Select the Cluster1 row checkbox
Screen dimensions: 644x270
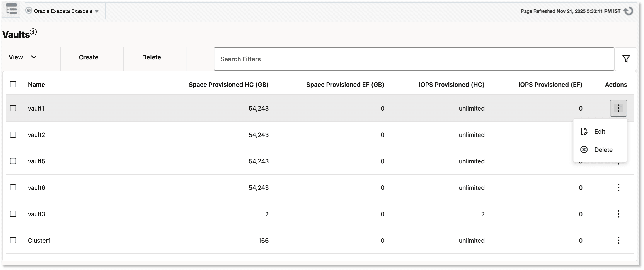coord(13,241)
